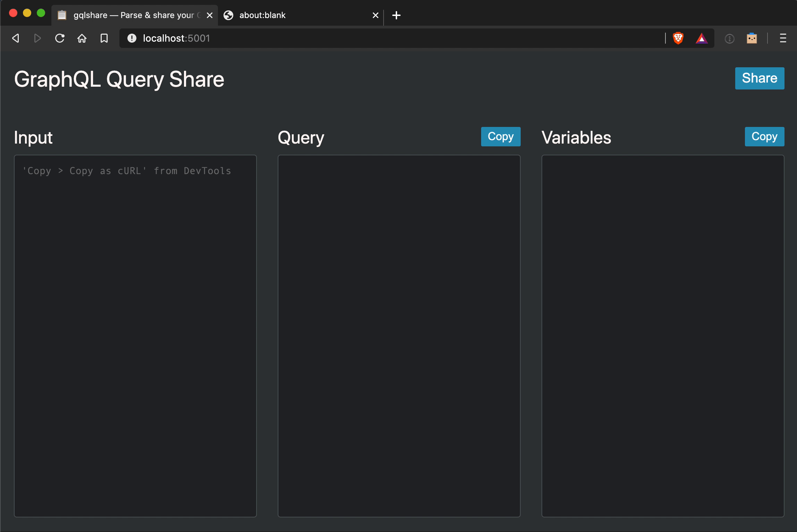
Task: Open Brave Rewards triangle icon
Action: pos(702,38)
